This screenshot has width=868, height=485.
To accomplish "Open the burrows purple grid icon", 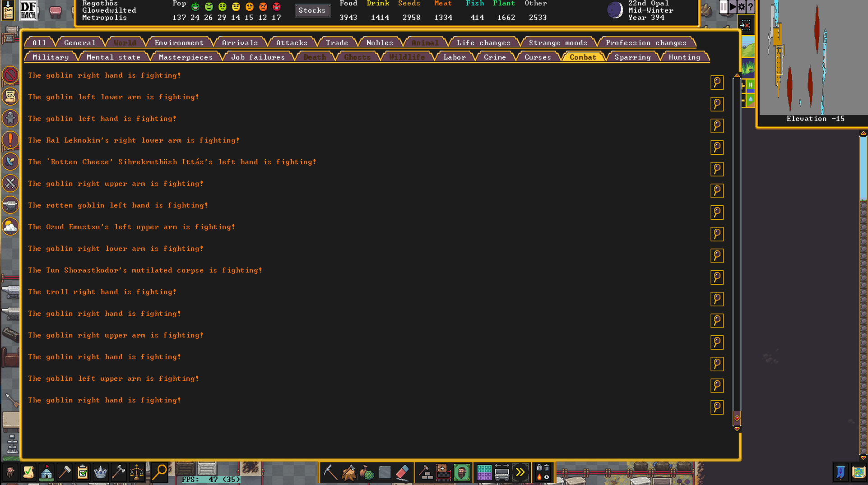I will click(484, 472).
